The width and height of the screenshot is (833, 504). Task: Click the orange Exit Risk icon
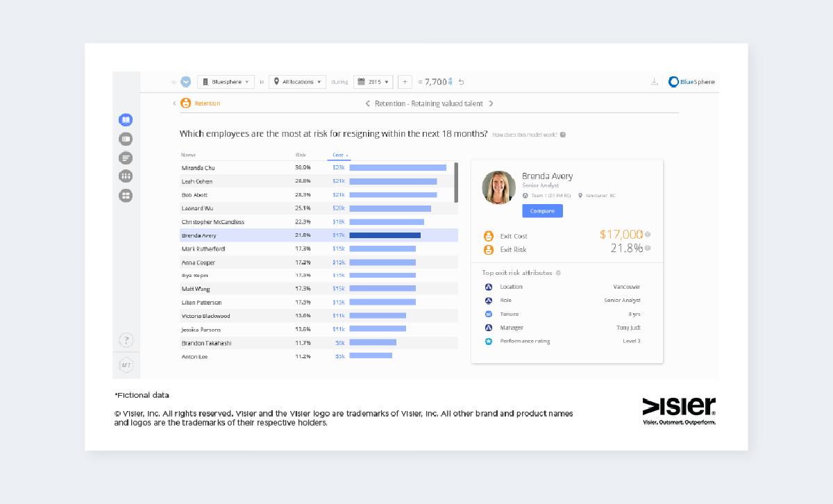pyautogui.click(x=489, y=249)
